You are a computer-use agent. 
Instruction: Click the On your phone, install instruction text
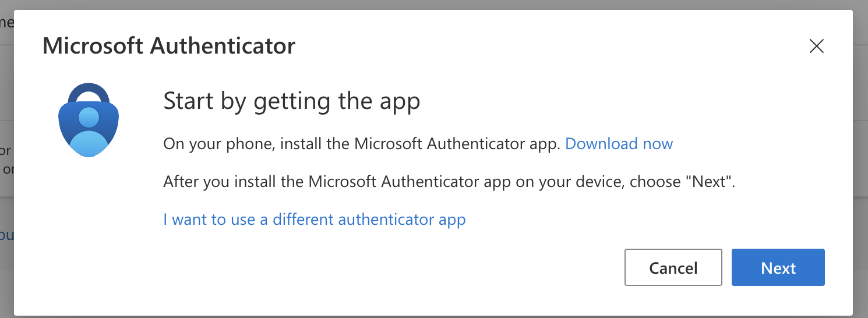361,144
